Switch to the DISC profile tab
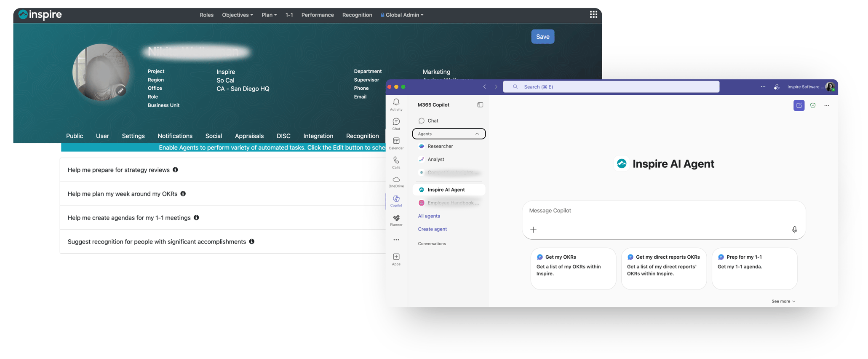Screen dimensions: 868x359 283,136
